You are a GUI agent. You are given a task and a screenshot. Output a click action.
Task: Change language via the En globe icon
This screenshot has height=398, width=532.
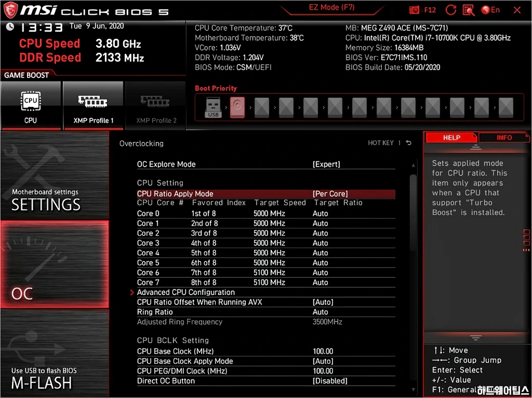click(x=490, y=10)
